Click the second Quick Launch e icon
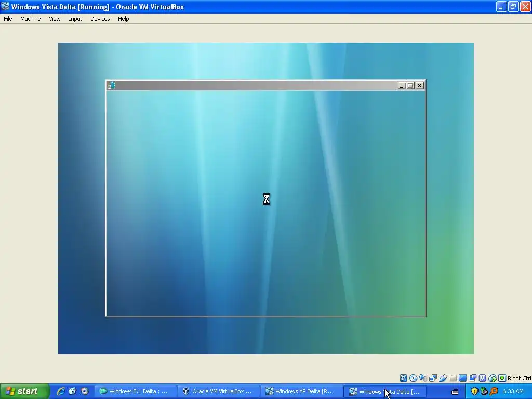 point(73,391)
